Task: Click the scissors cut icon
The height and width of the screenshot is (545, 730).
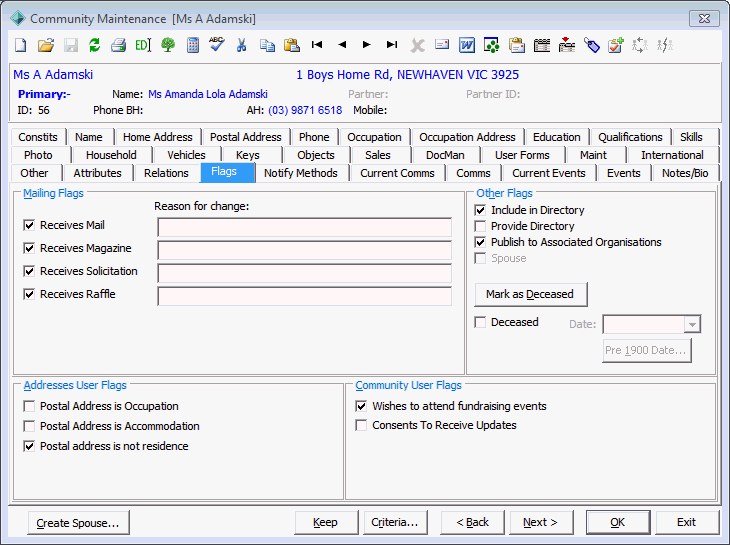Action: point(241,45)
